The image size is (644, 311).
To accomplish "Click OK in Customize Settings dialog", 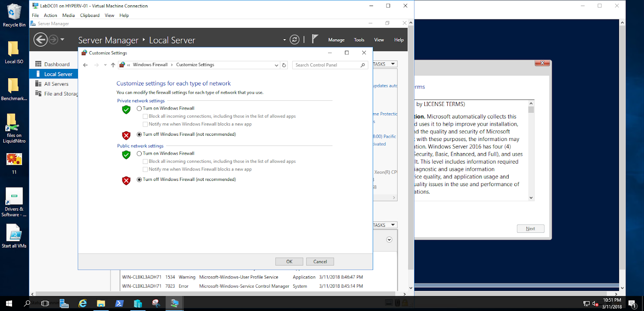I will [289, 261].
